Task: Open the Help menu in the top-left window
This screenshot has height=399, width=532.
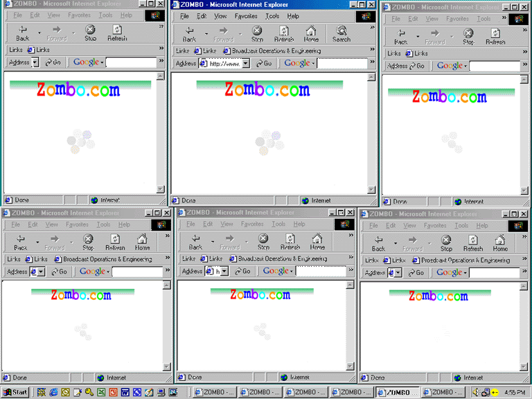Action: tap(126, 15)
